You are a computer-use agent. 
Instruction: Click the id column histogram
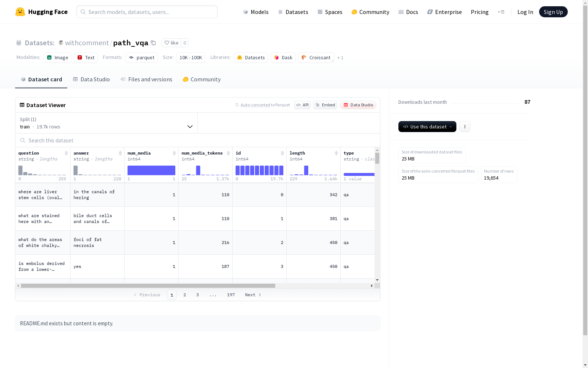[259, 170]
